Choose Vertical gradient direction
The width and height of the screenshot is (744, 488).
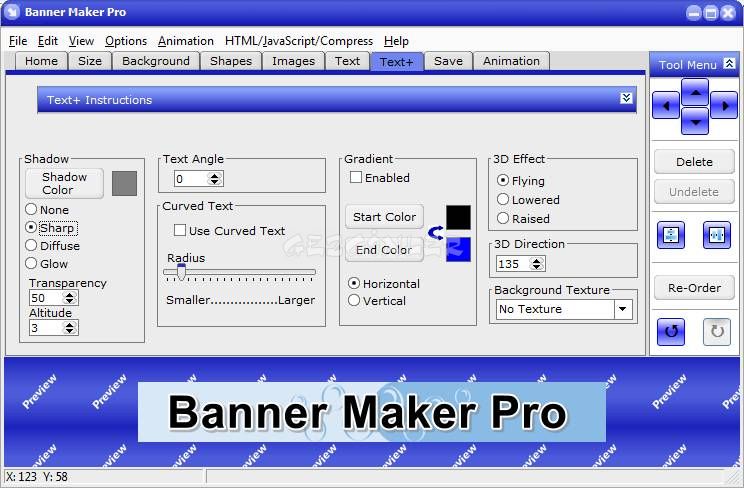[x=353, y=300]
